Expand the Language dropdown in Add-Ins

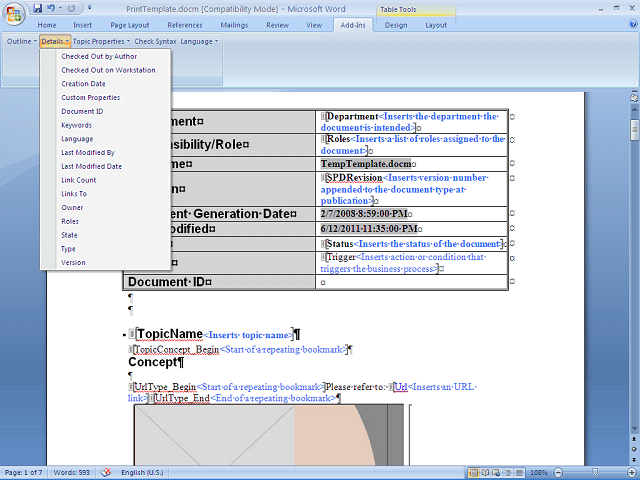pyautogui.click(x=199, y=41)
